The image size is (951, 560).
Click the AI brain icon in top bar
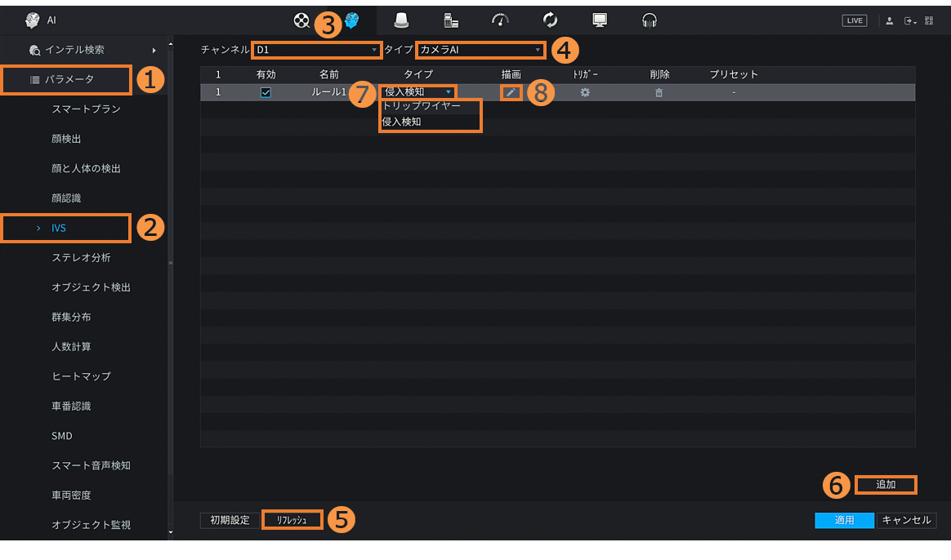click(x=352, y=20)
